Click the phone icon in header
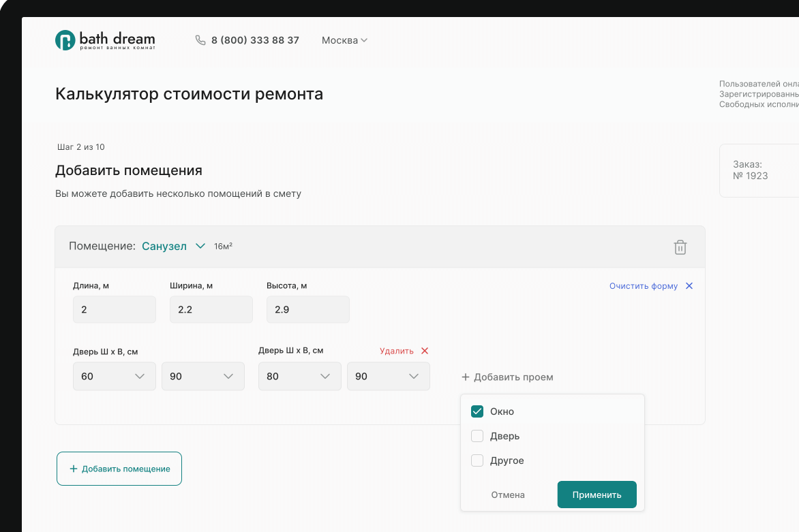The height and width of the screenshot is (532, 799). pos(200,40)
